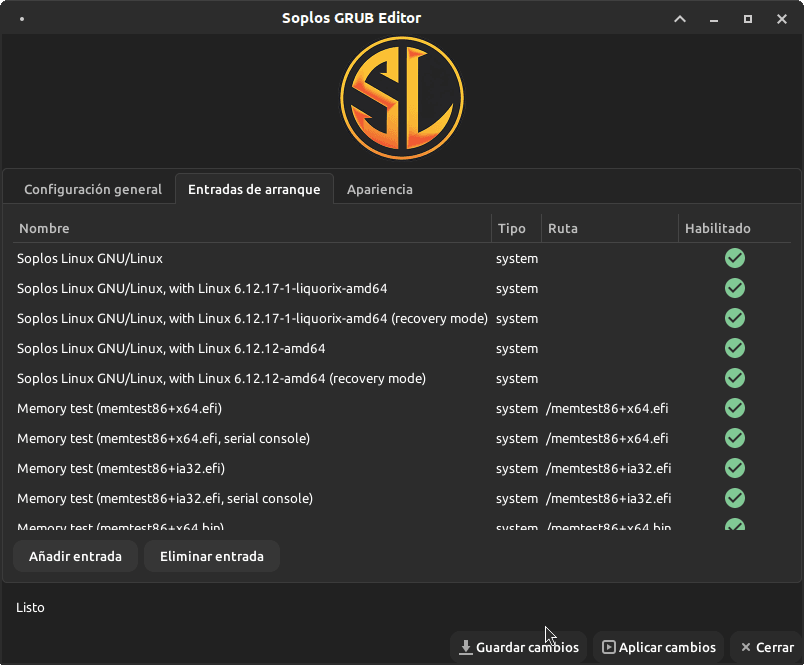Select Memory test (memtest86+ia32.efi, serial console) name
804x665 pixels.
coord(165,498)
